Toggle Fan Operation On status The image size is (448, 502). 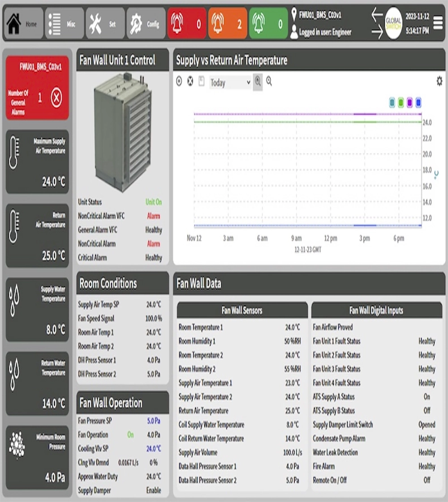tap(130, 435)
